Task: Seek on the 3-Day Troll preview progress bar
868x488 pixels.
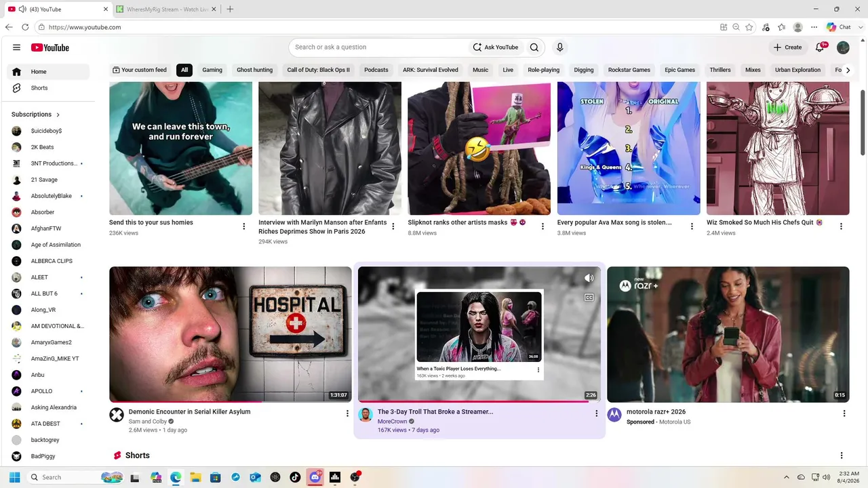Action: [479, 401]
